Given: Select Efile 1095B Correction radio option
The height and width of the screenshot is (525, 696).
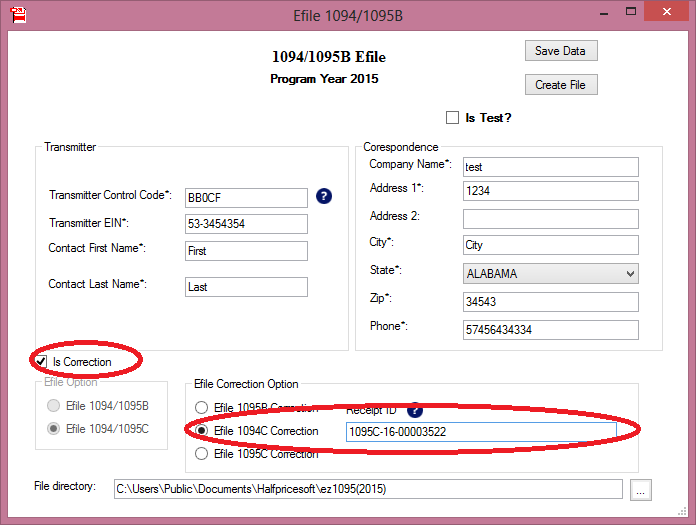Looking at the screenshot, I should [x=202, y=408].
